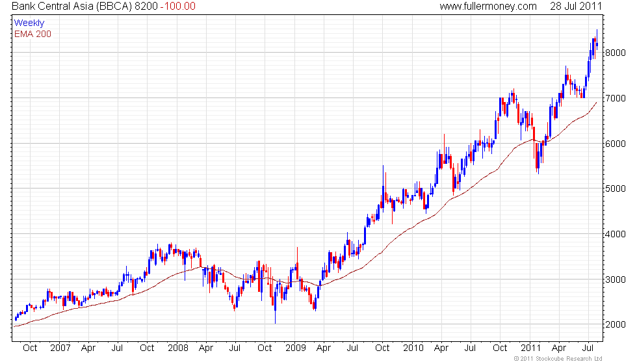Click the '4000' price axis label
The image size is (637, 364).
click(x=616, y=235)
